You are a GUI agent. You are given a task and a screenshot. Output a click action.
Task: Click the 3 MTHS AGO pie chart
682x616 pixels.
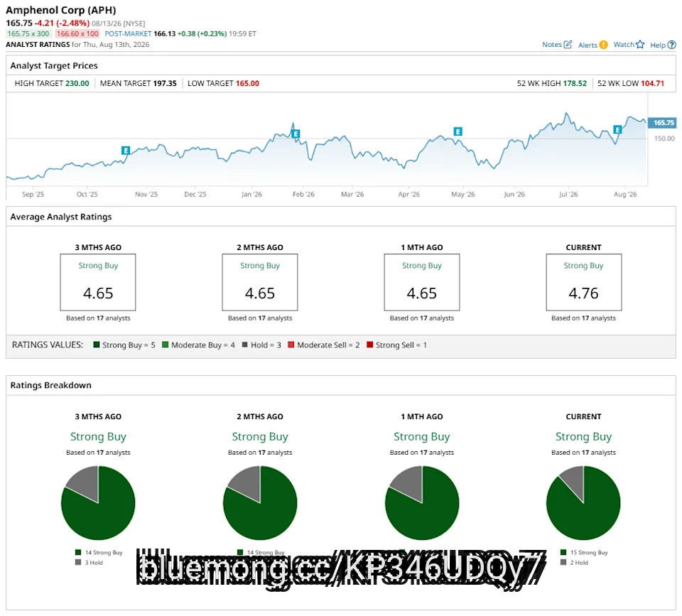point(98,503)
